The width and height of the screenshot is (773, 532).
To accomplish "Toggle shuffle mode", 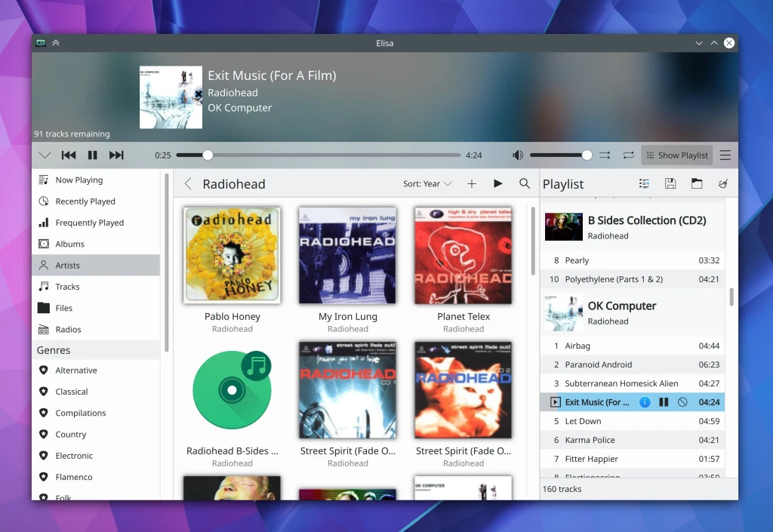I will coord(605,155).
